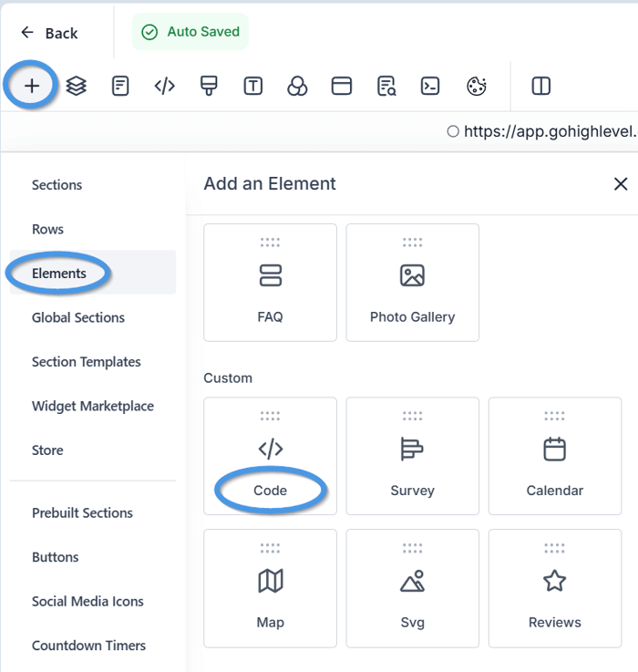This screenshot has height=672, width=638.
Task: Click the Calendar card drag handle dots
Action: 554,416
